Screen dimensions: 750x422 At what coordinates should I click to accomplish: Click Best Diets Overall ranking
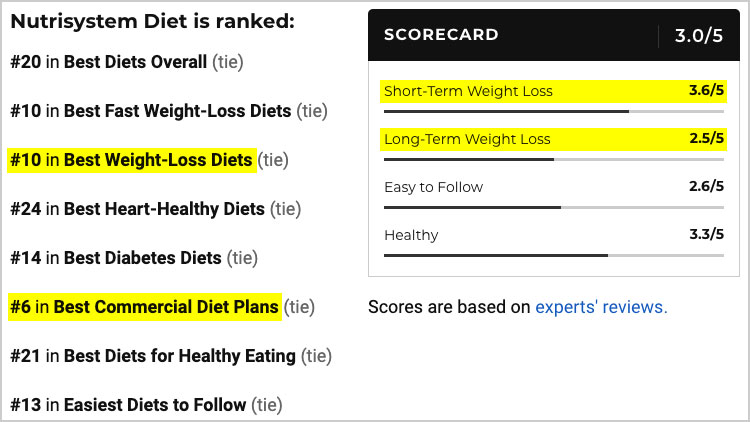[x=135, y=62]
